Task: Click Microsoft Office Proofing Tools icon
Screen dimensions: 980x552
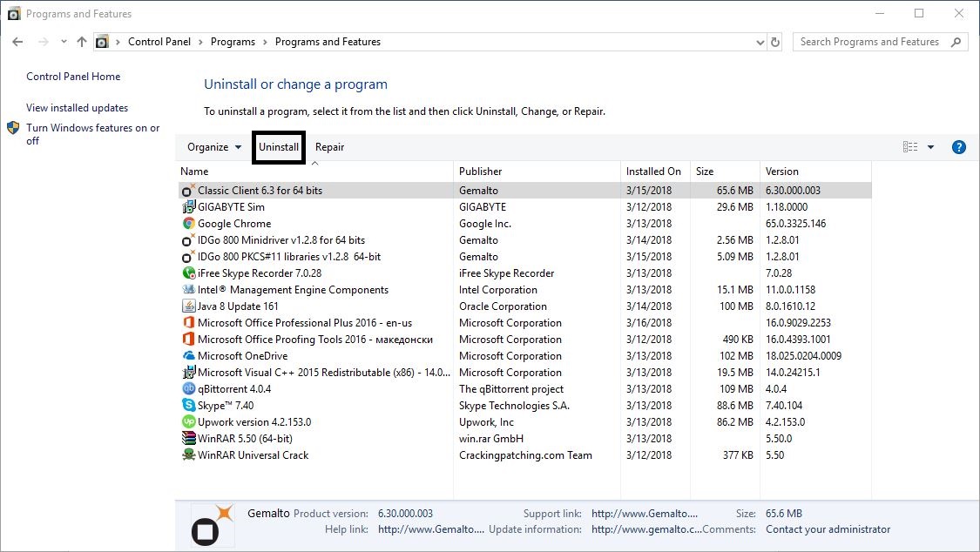Action: coord(188,339)
